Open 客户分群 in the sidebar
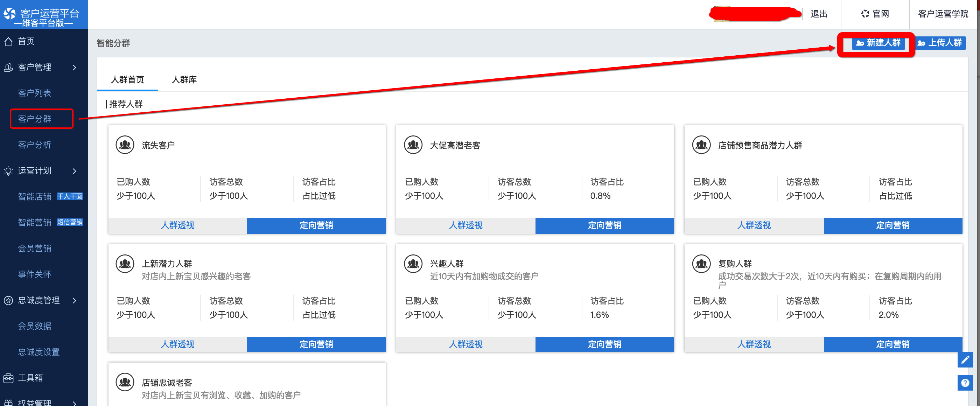980x406 pixels. click(x=35, y=119)
